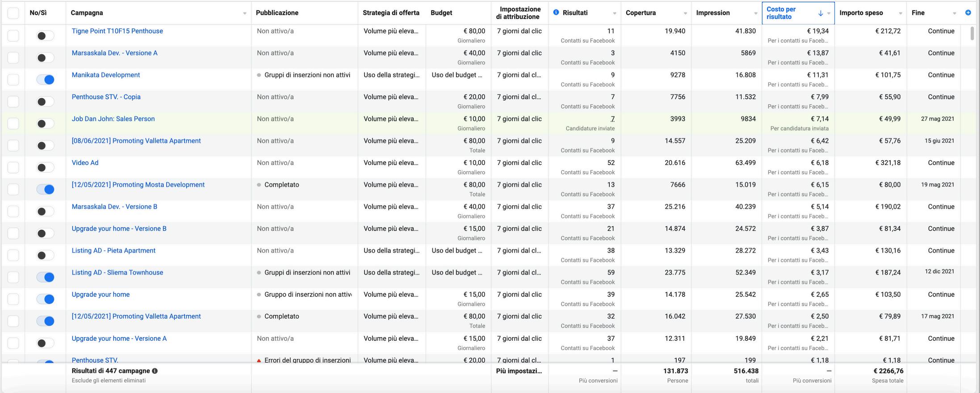Image resolution: width=980 pixels, height=393 pixels.
Task: Click the info icon beside the Risultati header
Action: click(x=556, y=13)
